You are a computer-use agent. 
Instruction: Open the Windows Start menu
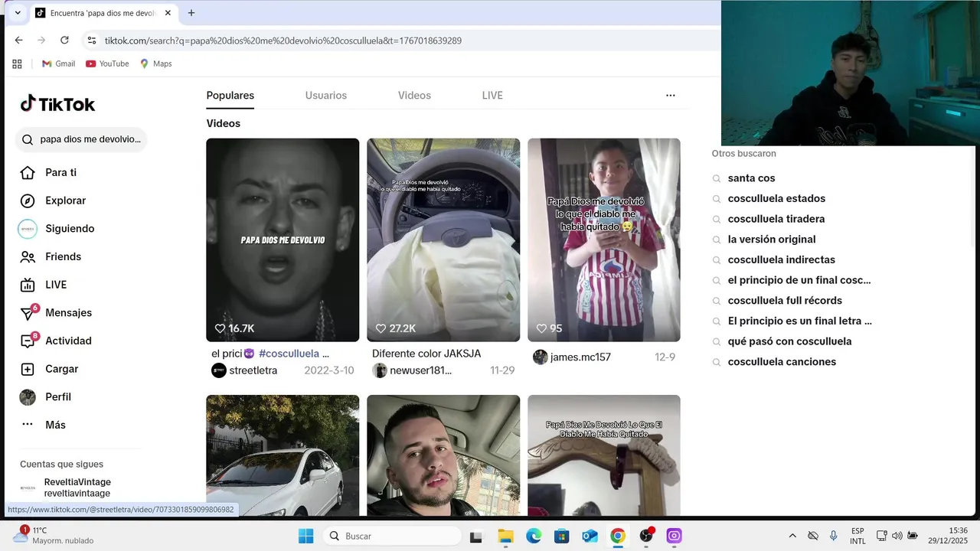click(x=305, y=536)
